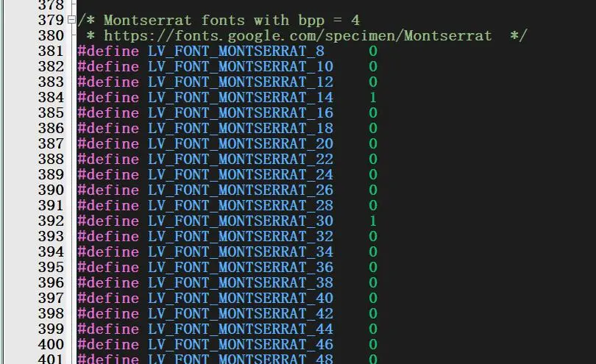Click the #define keyword on line 386
Image resolution: width=596 pixels, height=364 pixels.
pyautogui.click(x=108, y=128)
